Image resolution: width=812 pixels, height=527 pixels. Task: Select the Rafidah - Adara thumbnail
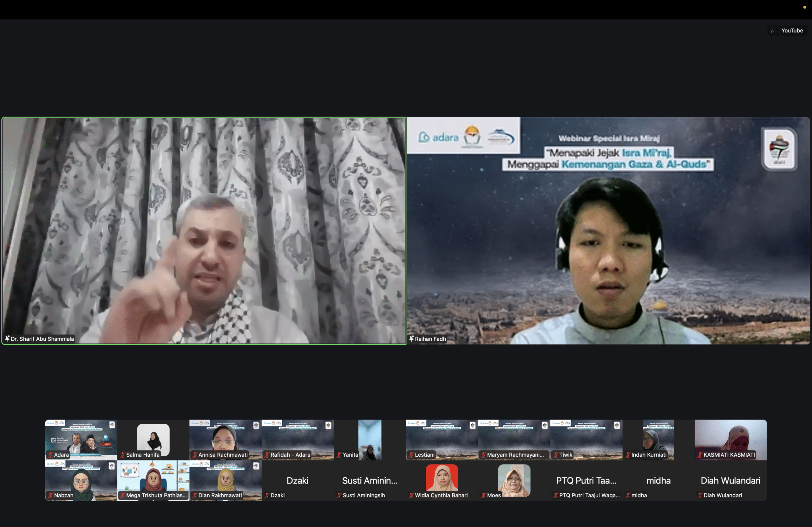point(298,438)
